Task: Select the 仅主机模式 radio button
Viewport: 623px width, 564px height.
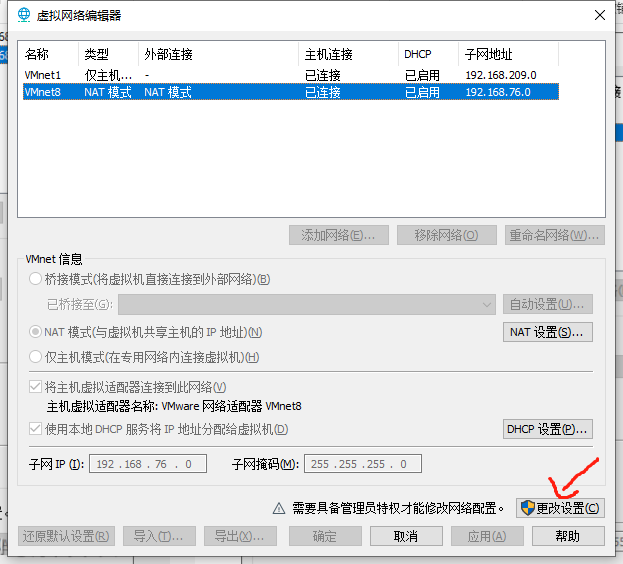Action: 35,357
